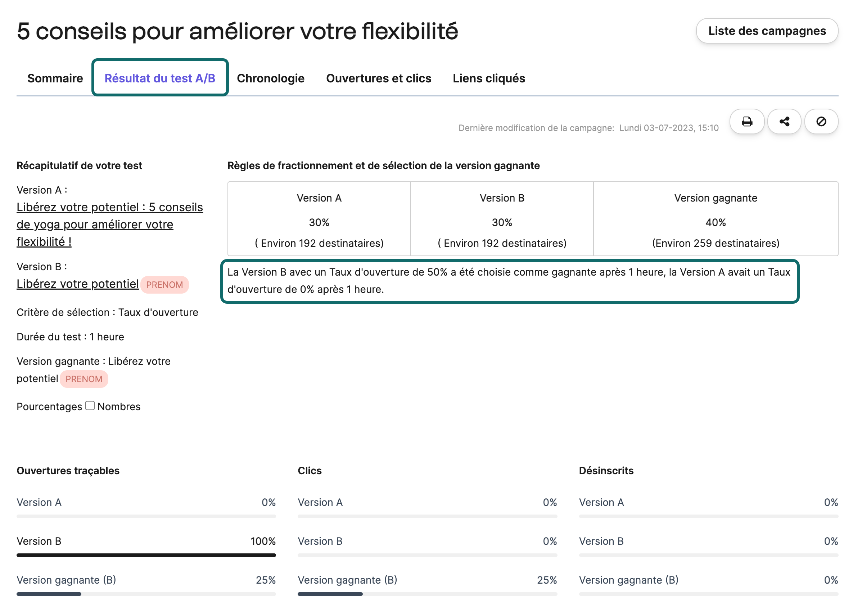Click the Version A 30% table cell

click(x=319, y=219)
